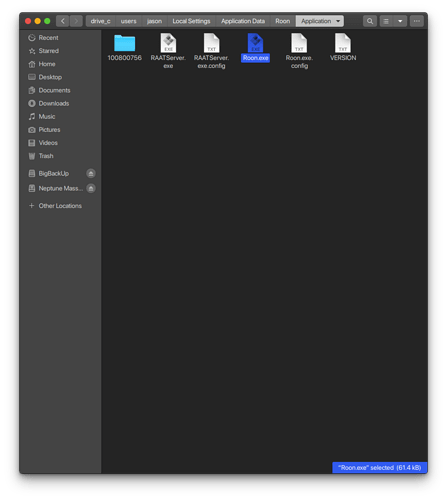This screenshot has width=447, height=500.
Task: Click the VERSION file name label
Action: pyautogui.click(x=343, y=58)
